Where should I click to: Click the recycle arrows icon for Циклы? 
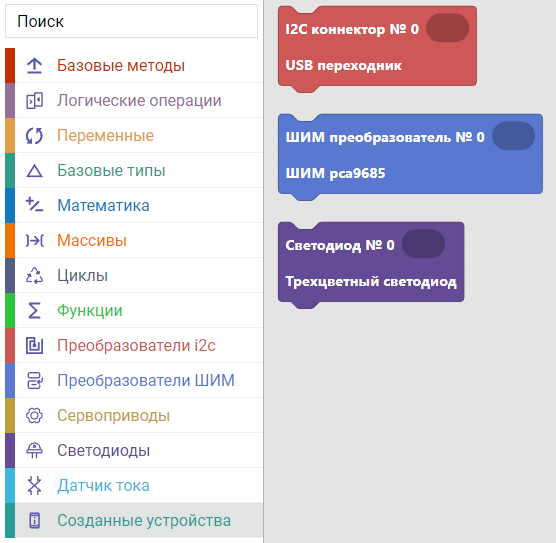tap(34, 276)
